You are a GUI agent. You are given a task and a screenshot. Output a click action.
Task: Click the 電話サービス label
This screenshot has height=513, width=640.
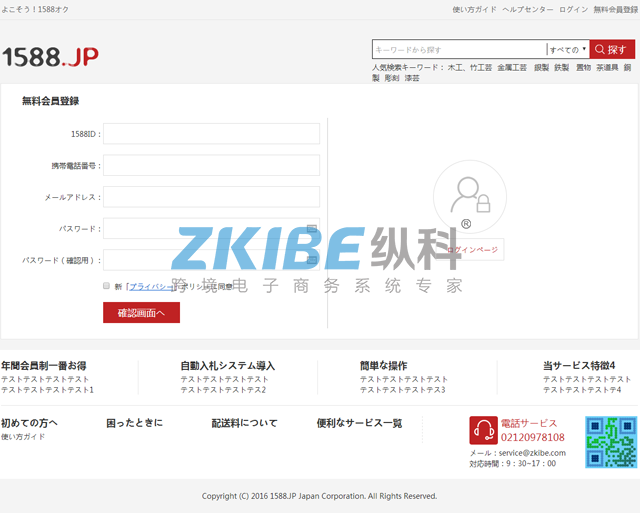pos(529,423)
